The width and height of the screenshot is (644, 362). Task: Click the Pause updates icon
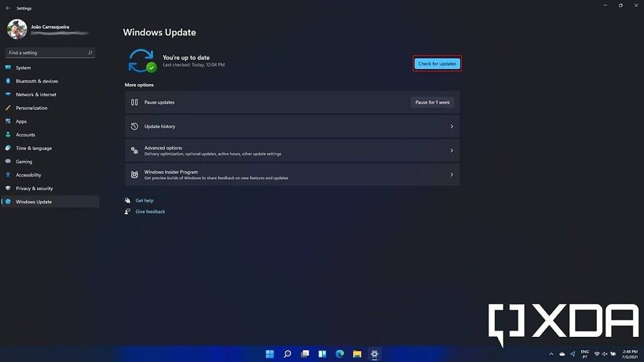tap(135, 102)
